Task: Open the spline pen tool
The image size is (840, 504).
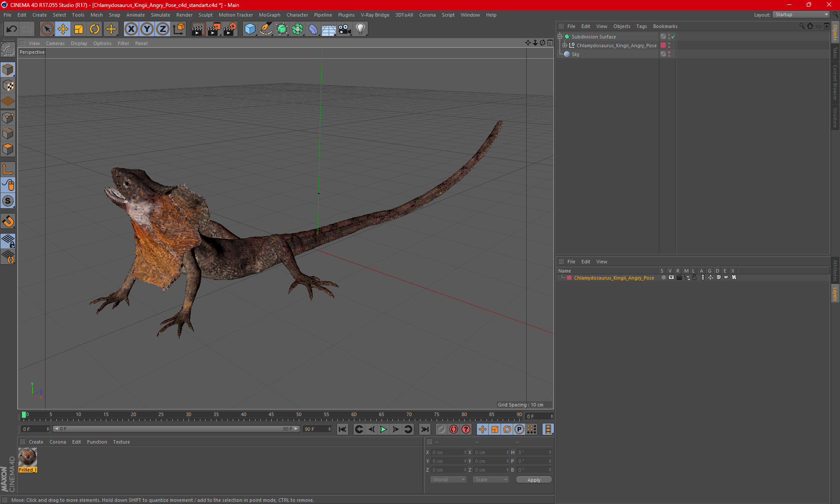Action: [x=266, y=29]
